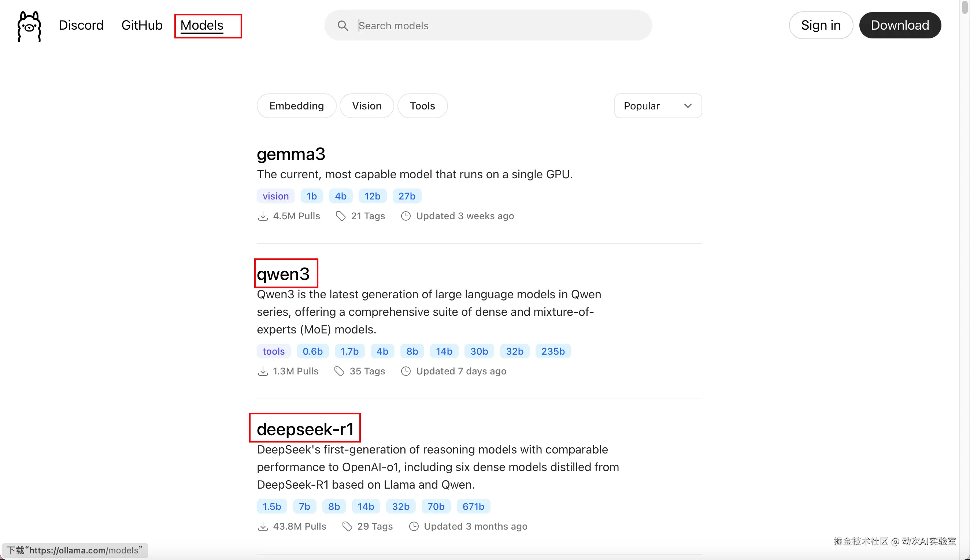Open the GitHub nav link
Viewport: 970px width, 560px height.
click(142, 25)
